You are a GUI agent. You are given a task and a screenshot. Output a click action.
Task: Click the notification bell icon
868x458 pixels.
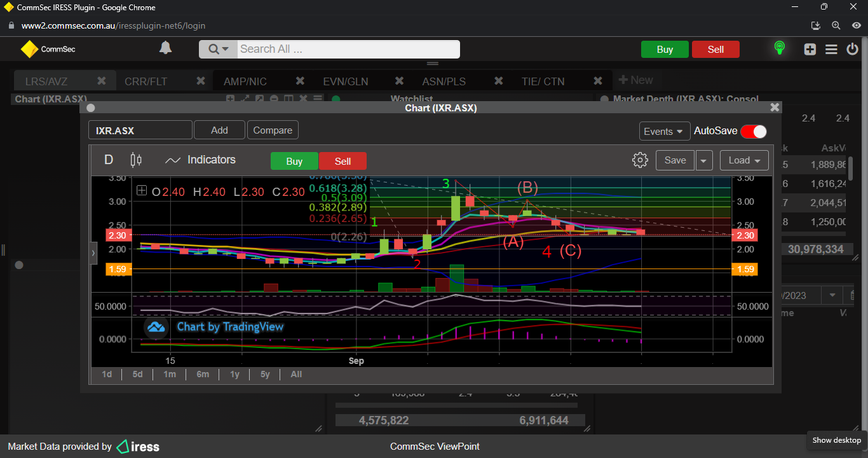[165, 48]
